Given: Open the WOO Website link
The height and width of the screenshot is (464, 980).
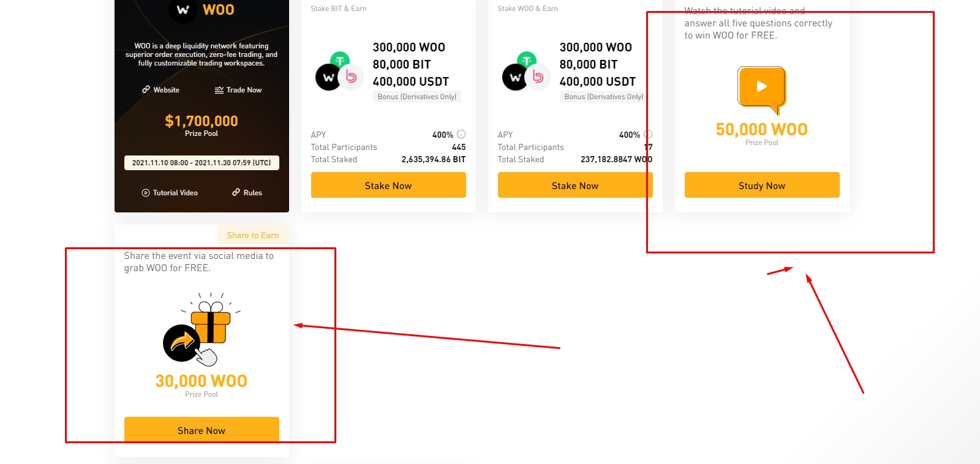Looking at the screenshot, I should pos(160,90).
